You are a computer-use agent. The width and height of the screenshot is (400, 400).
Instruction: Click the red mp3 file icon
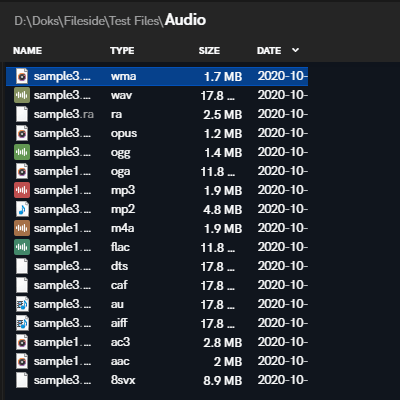[x=22, y=190]
